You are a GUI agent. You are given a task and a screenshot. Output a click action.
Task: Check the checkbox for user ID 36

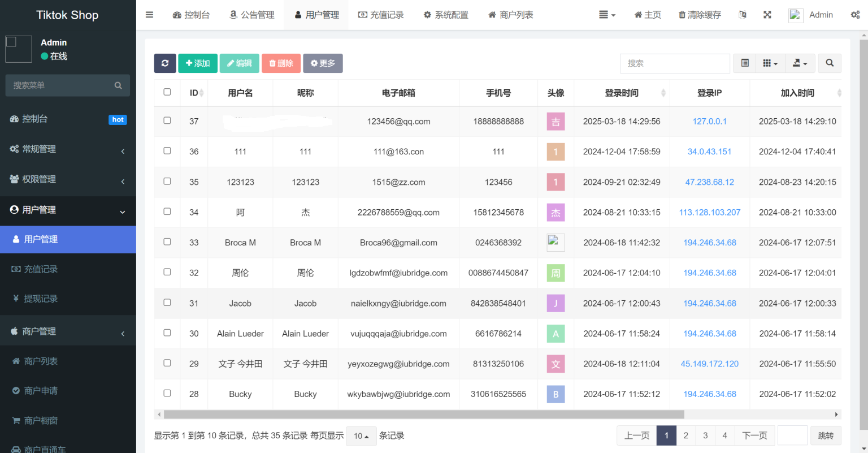(167, 151)
